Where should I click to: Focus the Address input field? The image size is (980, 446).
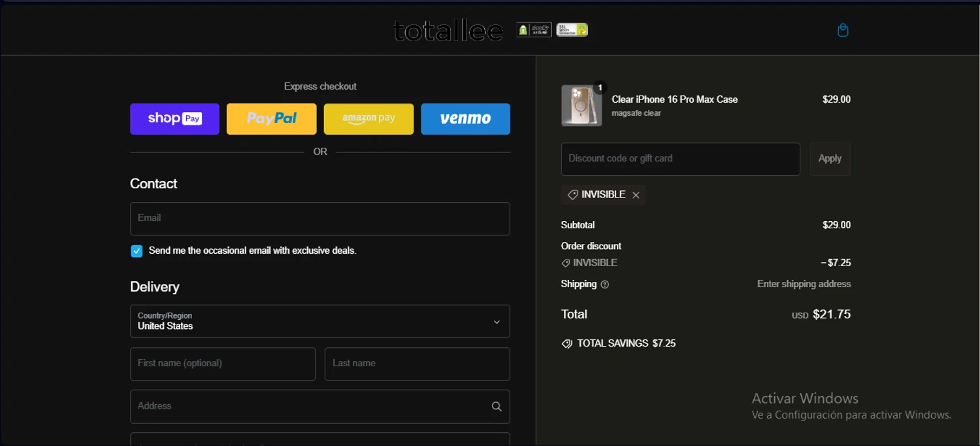(x=320, y=406)
